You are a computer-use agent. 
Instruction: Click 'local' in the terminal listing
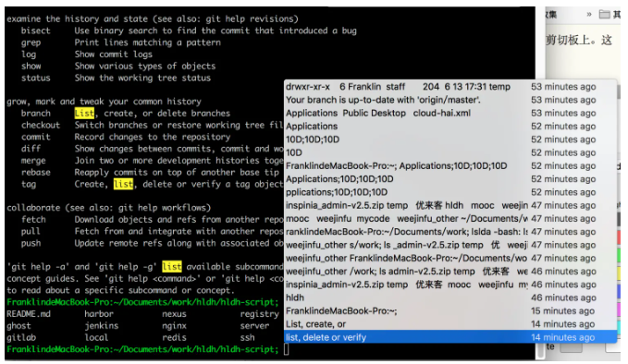(96, 337)
